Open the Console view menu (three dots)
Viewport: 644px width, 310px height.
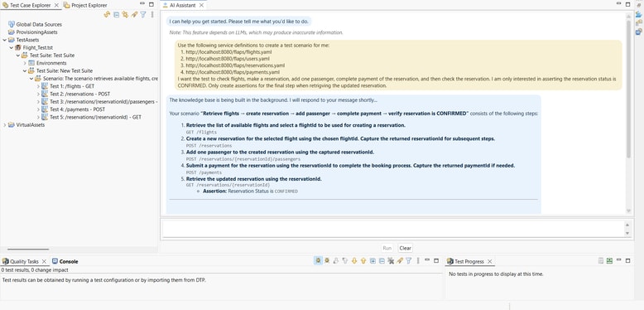coord(418,260)
